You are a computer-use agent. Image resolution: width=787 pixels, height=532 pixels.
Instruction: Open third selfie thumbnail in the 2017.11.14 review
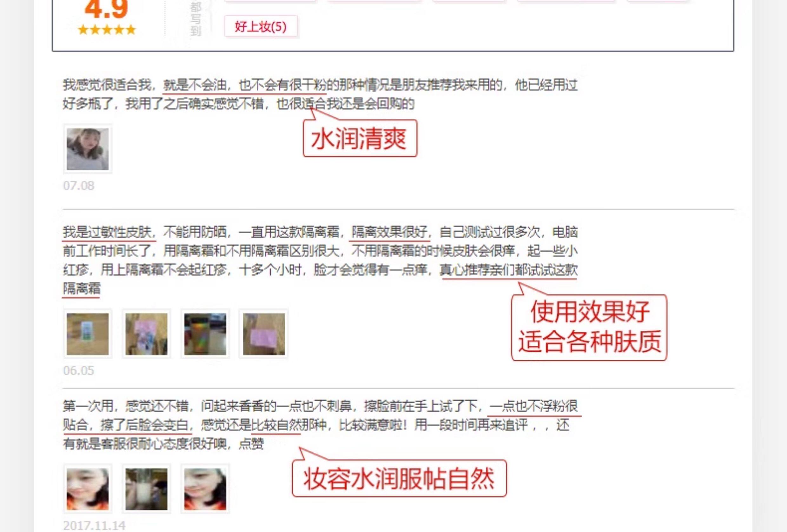click(x=205, y=489)
